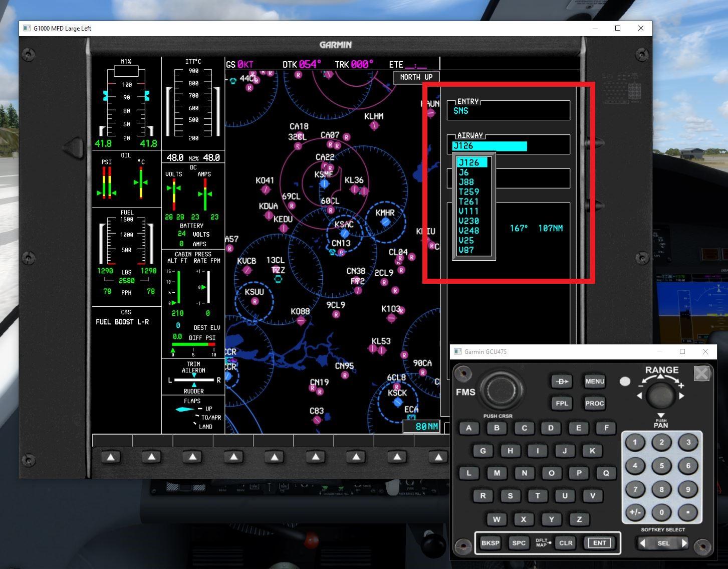Click letter key Q on the keypad
The image size is (728, 569).
coord(606,473)
